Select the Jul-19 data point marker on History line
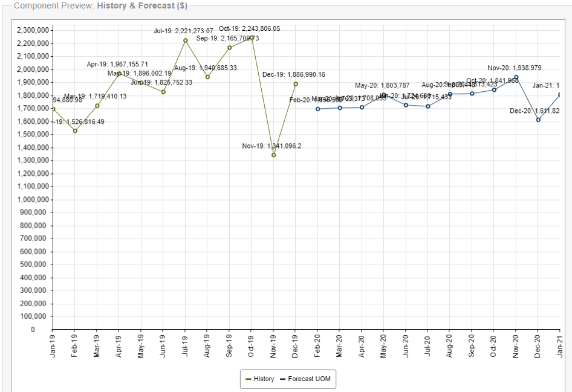 pos(186,40)
